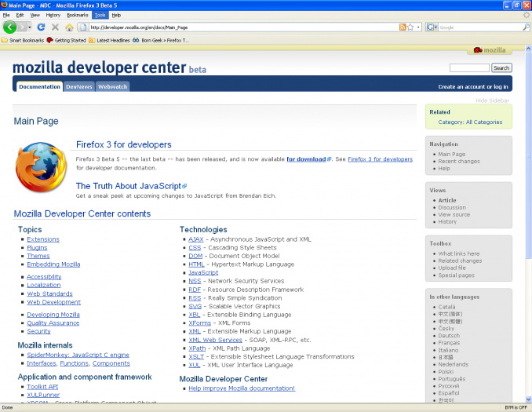Click Help improve Mozilla documentation link
The image size is (532, 412).
click(242, 388)
